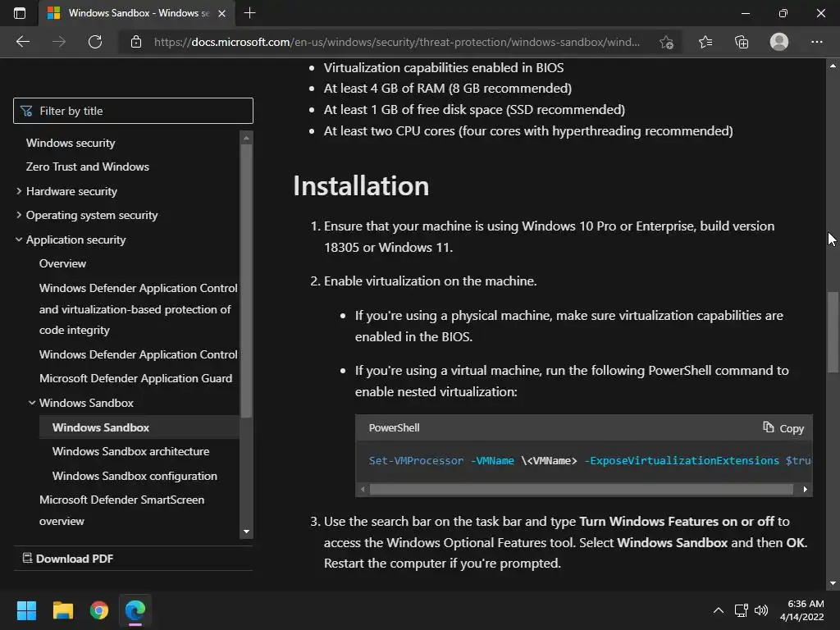Open the clock and calendar flyout
The width and height of the screenshot is (840, 630).
[x=802, y=610]
